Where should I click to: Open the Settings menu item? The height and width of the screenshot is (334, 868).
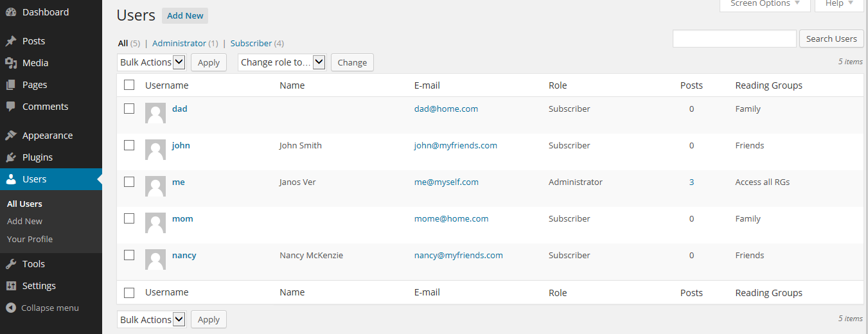[x=51, y=286]
